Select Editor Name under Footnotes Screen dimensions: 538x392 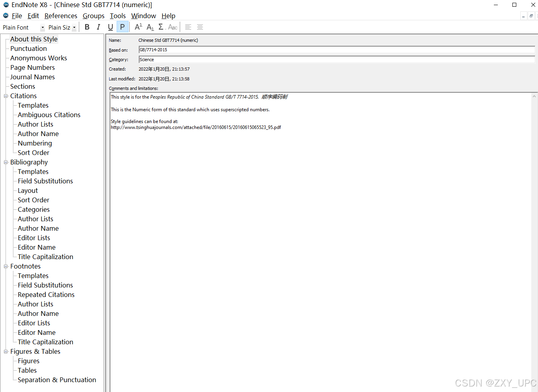click(37, 332)
